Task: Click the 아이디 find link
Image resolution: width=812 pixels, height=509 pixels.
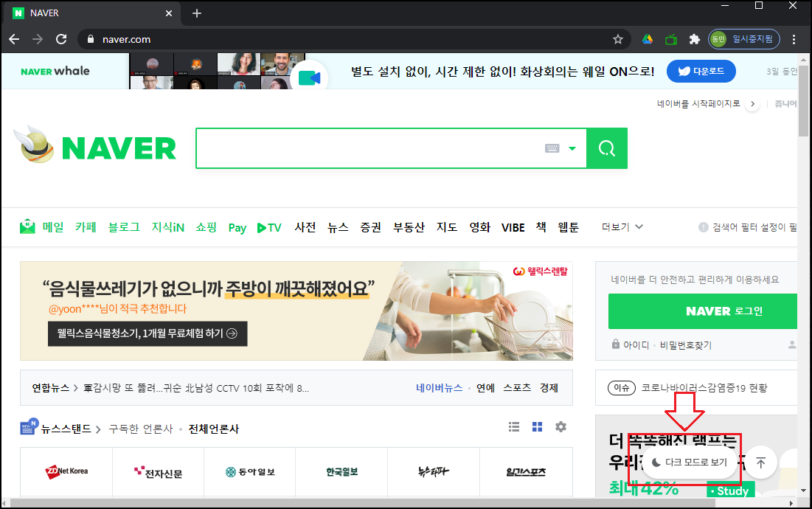Action: 636,345
